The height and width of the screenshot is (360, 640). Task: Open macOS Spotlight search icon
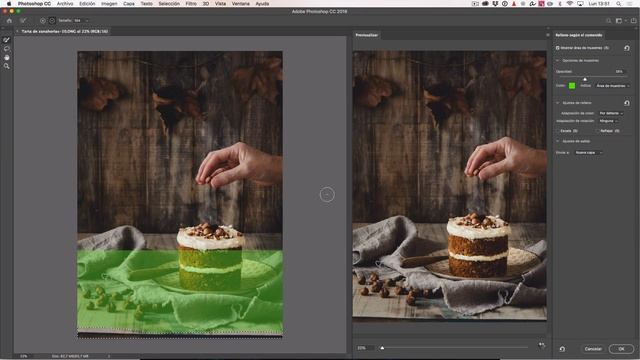pyautogui.click(x=619, y=4)
